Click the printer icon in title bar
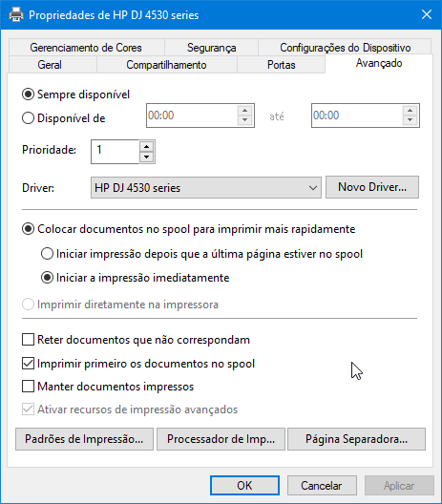 [x=15, y=14]
